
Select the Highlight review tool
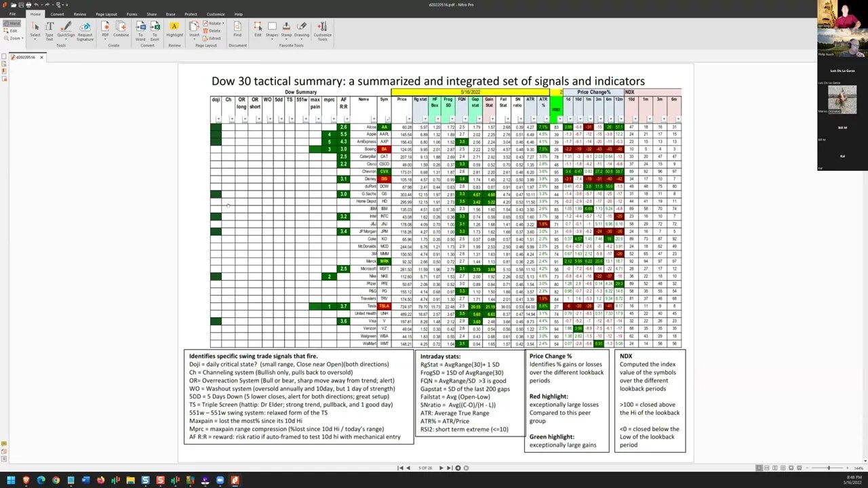coord(174,29)
